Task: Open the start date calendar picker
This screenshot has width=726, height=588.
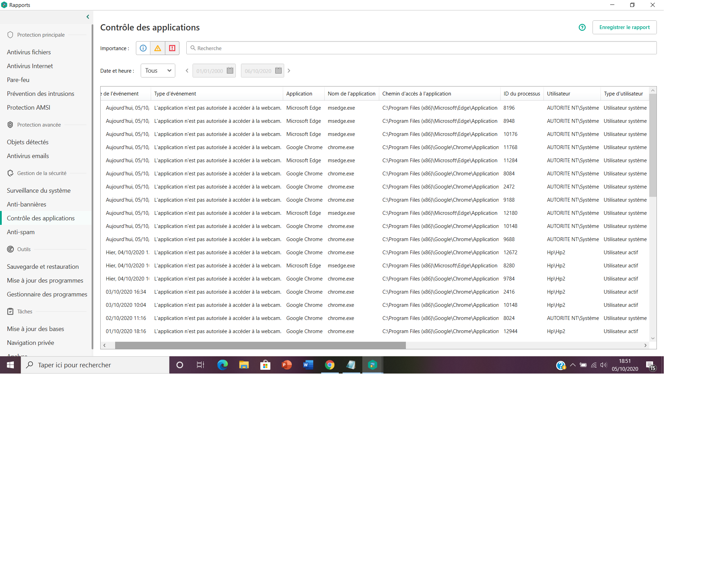Action: [230, 71]
